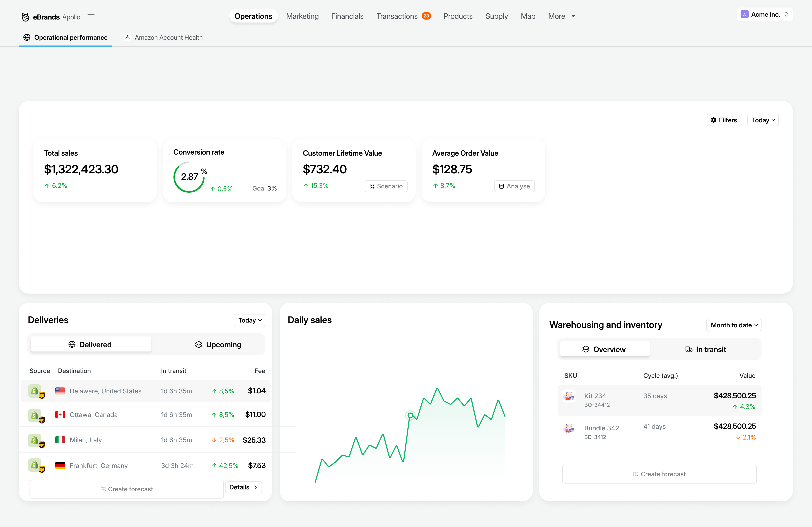Click the Acme Inc. avatar icon
The height and width of the screenshot is (527, 812).
(745, 14)
